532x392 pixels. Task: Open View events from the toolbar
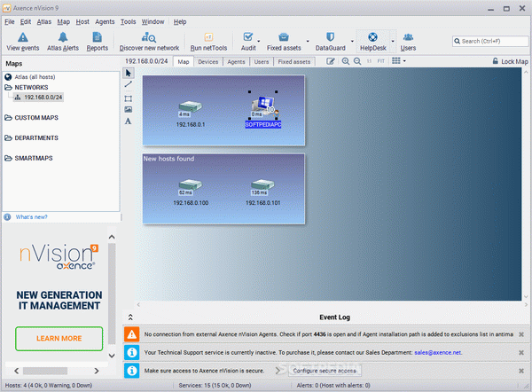(23, 42)
